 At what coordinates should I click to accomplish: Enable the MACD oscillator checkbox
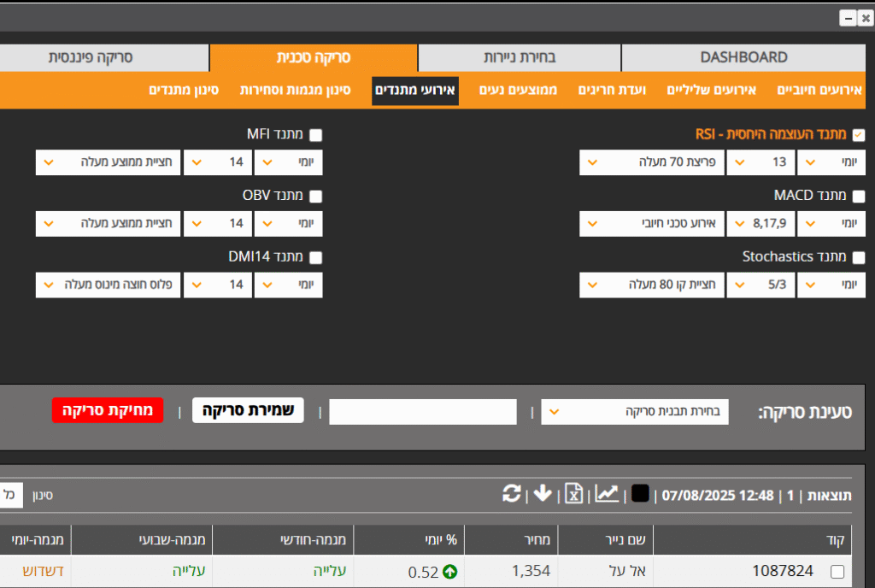[x=859, y=196]
